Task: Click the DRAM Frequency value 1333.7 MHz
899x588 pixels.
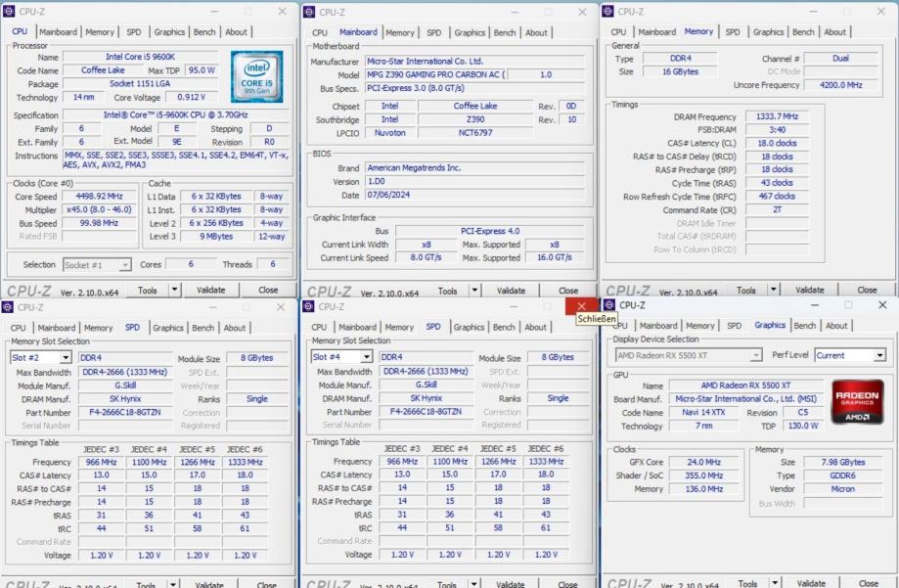Action: (777, 116)
